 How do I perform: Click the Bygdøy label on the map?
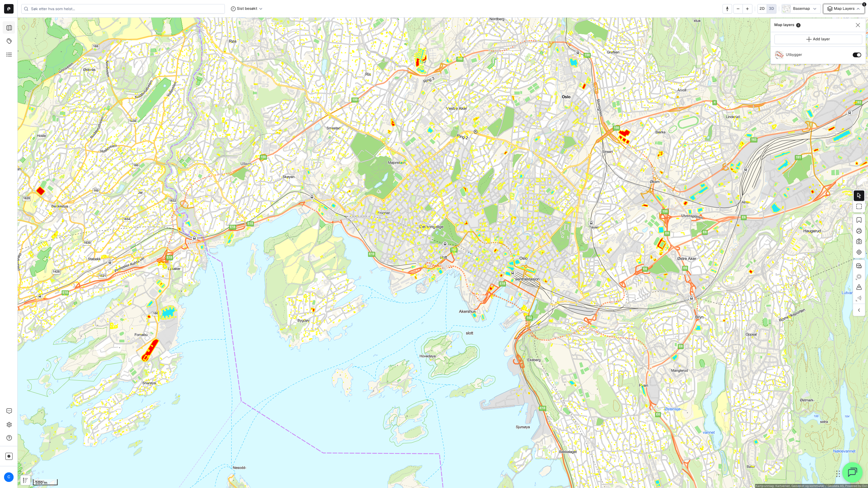pos(303,321)
